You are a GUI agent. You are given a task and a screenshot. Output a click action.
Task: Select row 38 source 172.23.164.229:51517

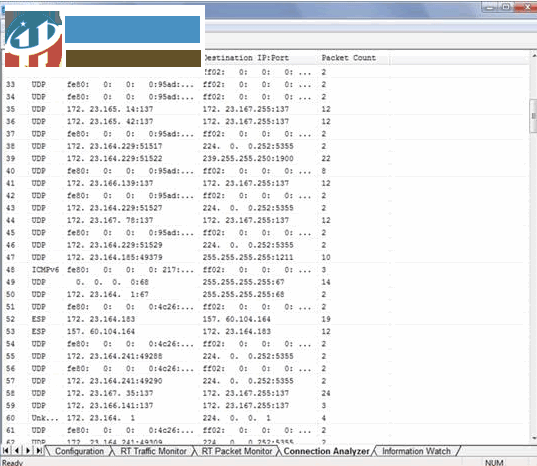[114, 146]
